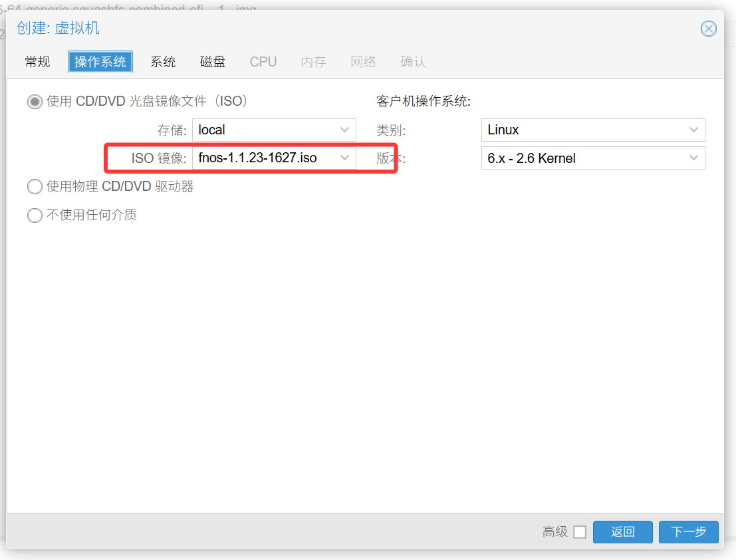This screenshot has height=560, width=736.
Task: Click the 返回 button
Action: tap(622, 532)
